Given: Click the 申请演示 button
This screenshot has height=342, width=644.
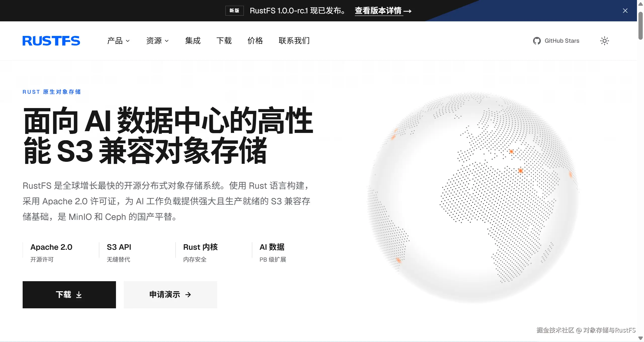Looking at the screenshot, I should (x=170, y=295).
